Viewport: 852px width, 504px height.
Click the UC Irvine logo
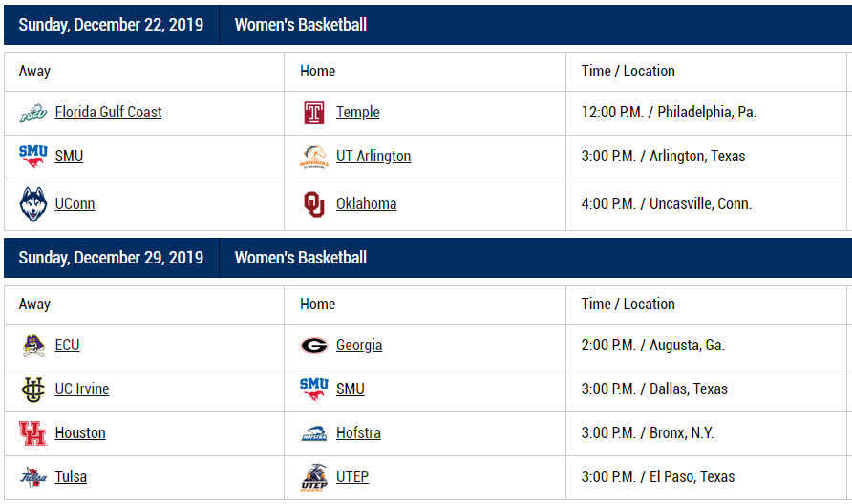33,389
